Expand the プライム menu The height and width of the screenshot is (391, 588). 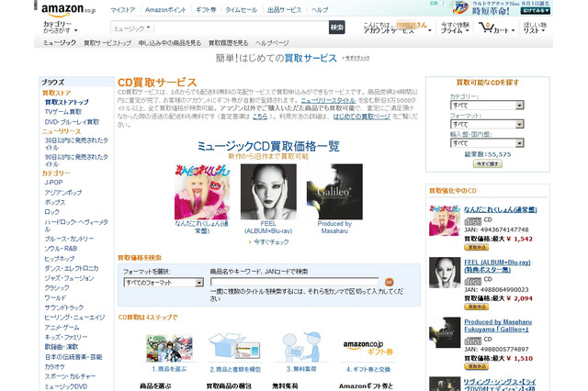[455, 28]
